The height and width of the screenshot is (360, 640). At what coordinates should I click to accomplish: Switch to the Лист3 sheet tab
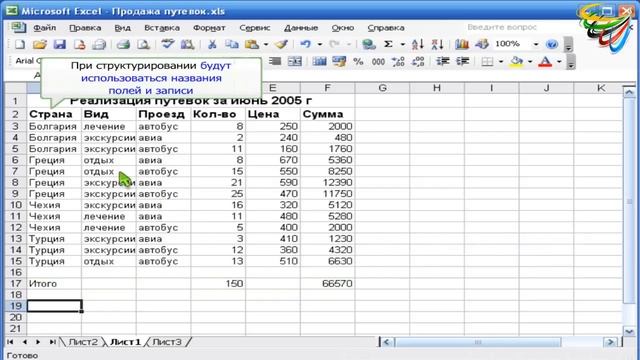(x=167, y=342)
